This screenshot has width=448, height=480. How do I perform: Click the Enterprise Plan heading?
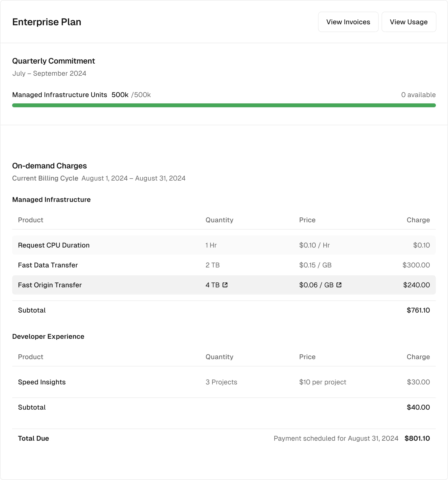tap(47, 22)
